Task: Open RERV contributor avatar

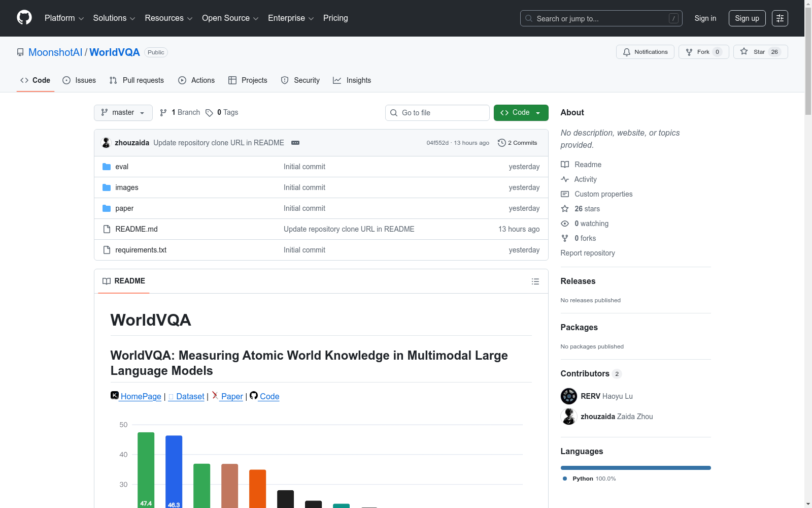Action: coord(569,396)
